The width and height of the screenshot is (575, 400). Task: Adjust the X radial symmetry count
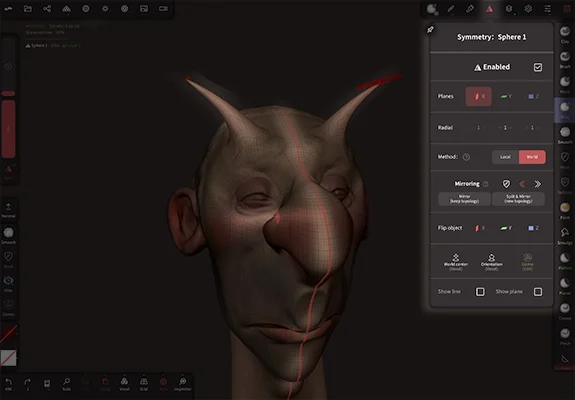click(x=478, y=128)
